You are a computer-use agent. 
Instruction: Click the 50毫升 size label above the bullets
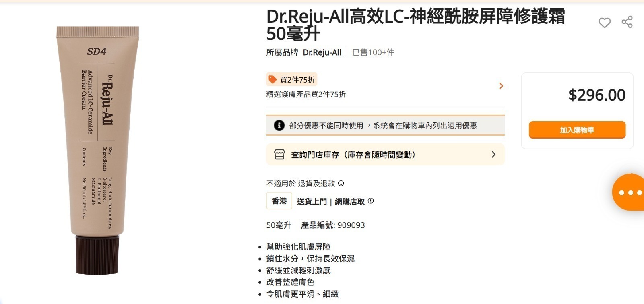pos(279,225)
